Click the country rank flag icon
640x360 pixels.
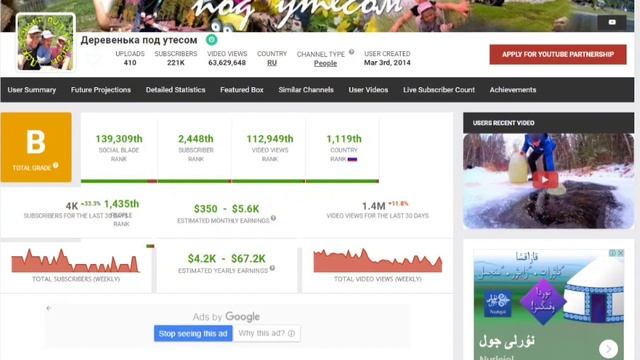pyautogui.click(x=352, y=159)
